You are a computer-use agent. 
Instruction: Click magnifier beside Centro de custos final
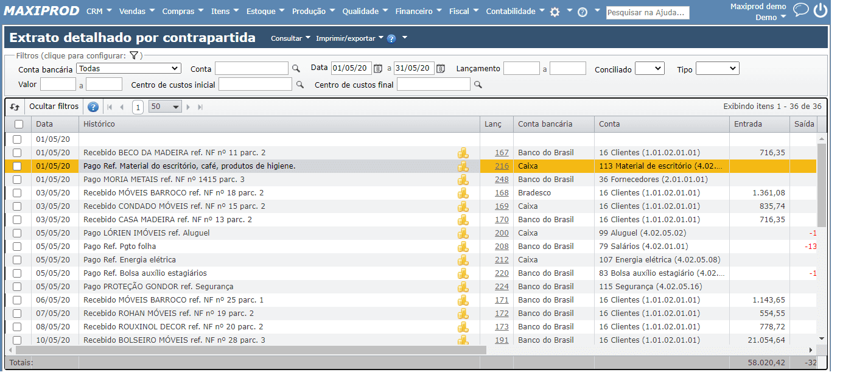(478, 85)
